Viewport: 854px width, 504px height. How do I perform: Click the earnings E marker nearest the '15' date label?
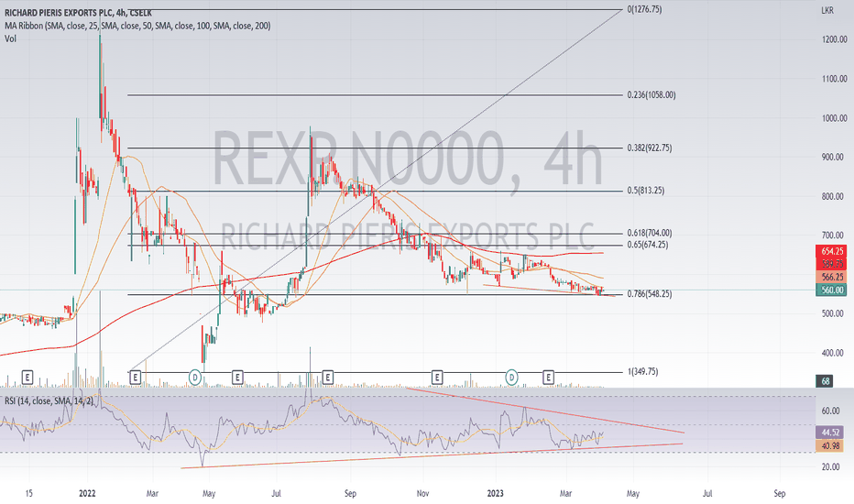[27, 377]
